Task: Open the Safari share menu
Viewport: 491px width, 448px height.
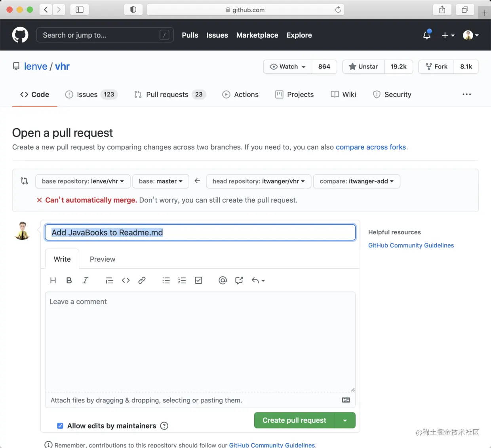Action: pyautogui.click(x=442, y=9)
